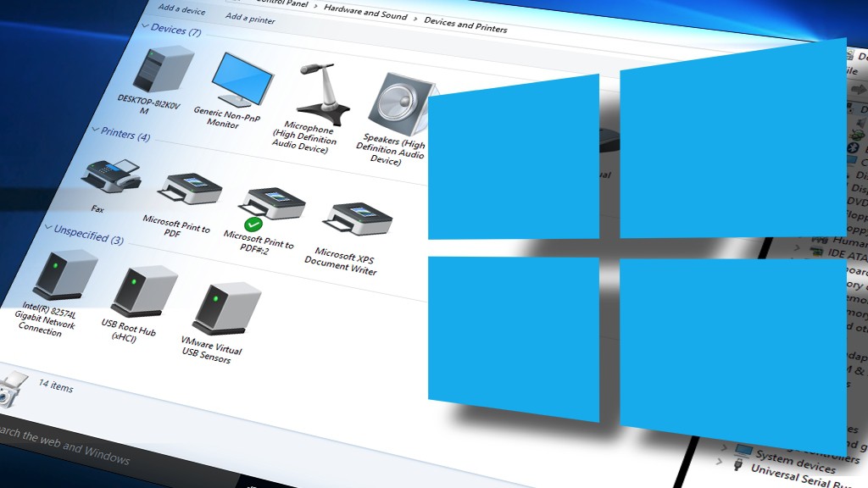Collapse the Printers (4) group chevron
868x488 pixels.
click(95, 130)
